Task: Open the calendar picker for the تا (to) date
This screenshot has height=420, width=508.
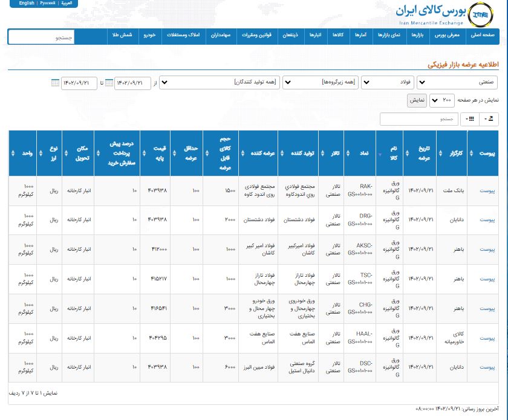Action: pos(56,83)
